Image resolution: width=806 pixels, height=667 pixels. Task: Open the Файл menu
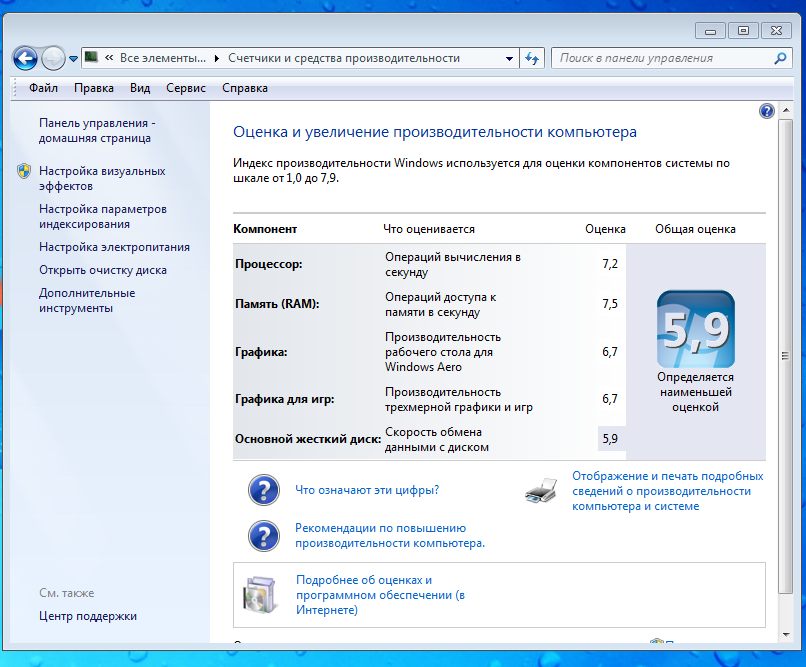pos(44,88)
